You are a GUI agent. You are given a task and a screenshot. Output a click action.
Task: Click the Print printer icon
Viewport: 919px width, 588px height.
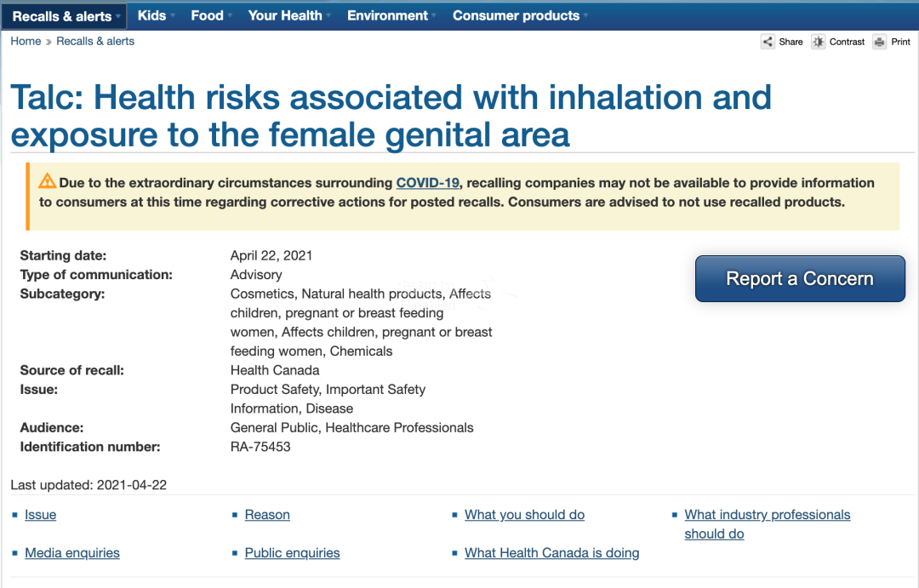[x=879, y=42]
